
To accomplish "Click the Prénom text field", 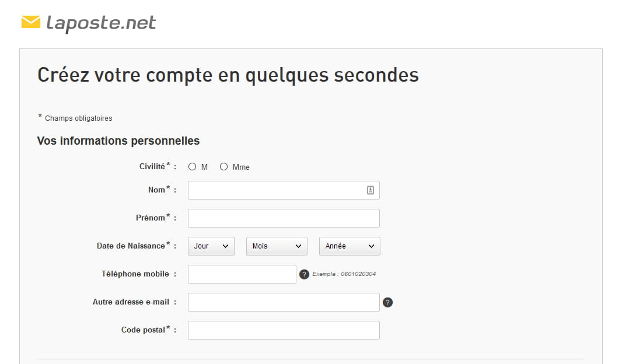I will (284, 218).
